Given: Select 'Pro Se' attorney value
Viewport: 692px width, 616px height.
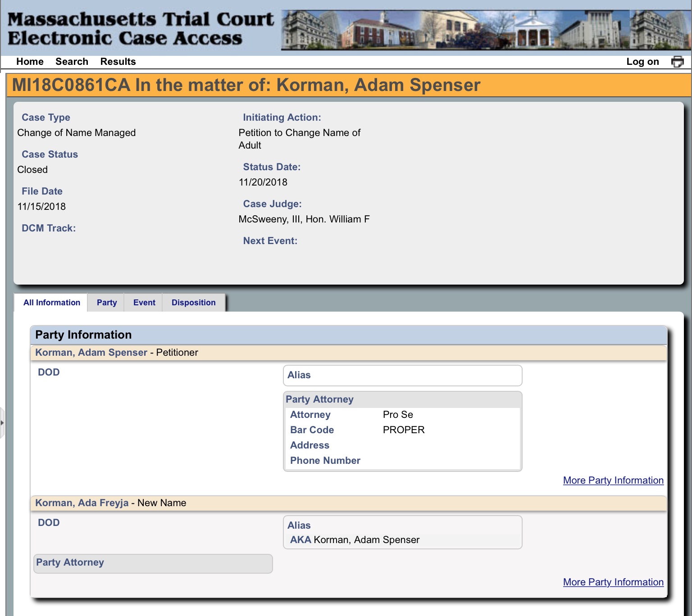Looking at the screenshot, I should (398, 415).
